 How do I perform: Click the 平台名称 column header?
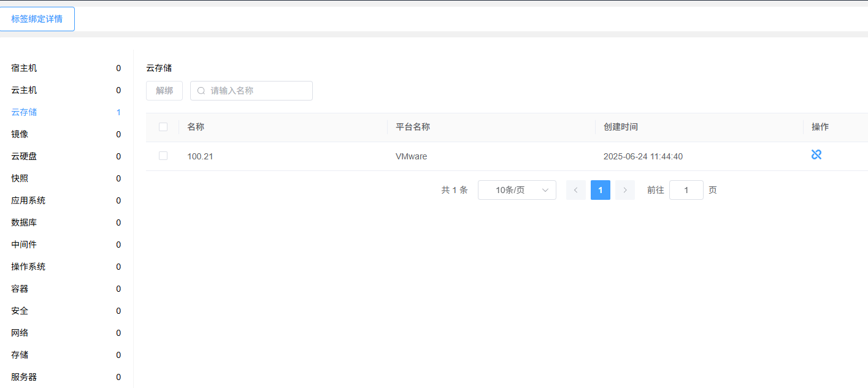(413, 127)
